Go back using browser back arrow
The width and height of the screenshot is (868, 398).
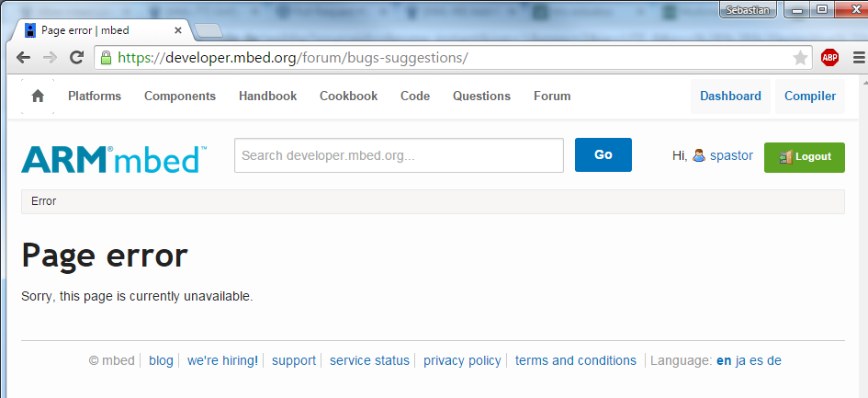[23, 58]
